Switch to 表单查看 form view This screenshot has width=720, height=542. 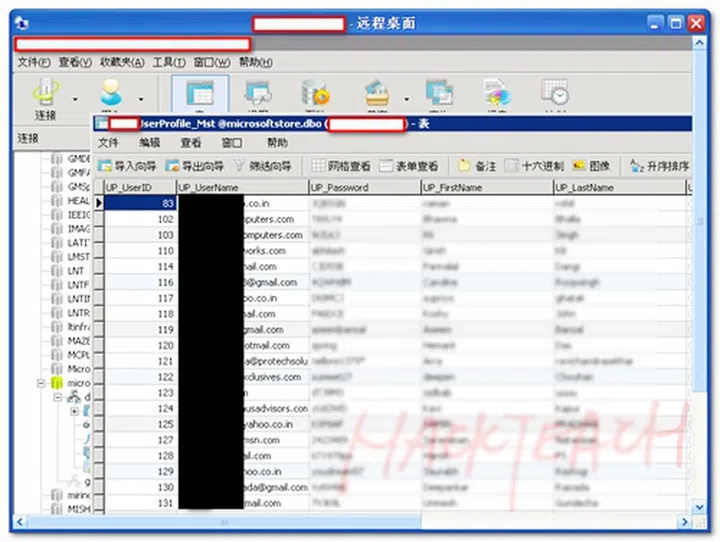(408, 165)
